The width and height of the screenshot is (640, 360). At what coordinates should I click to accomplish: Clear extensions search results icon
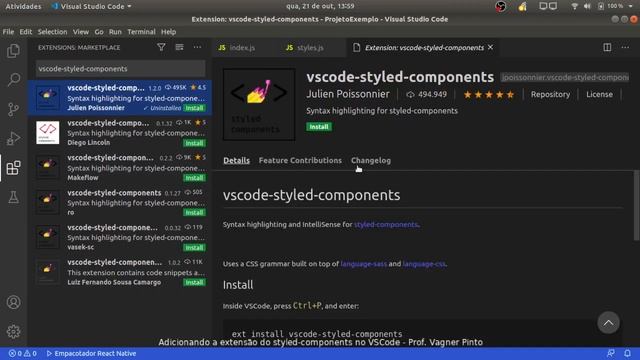pos(179,47)
